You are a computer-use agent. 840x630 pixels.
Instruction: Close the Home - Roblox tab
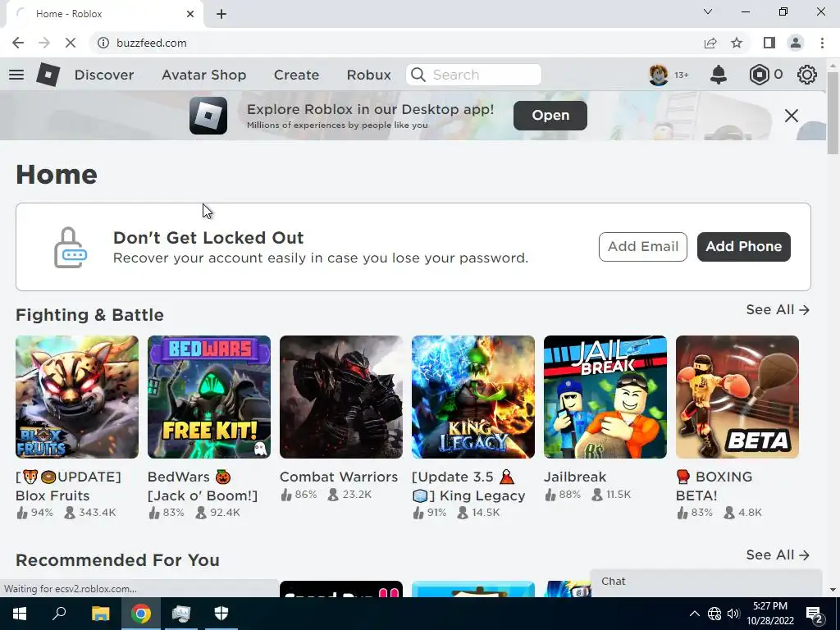tap(190, 14)
